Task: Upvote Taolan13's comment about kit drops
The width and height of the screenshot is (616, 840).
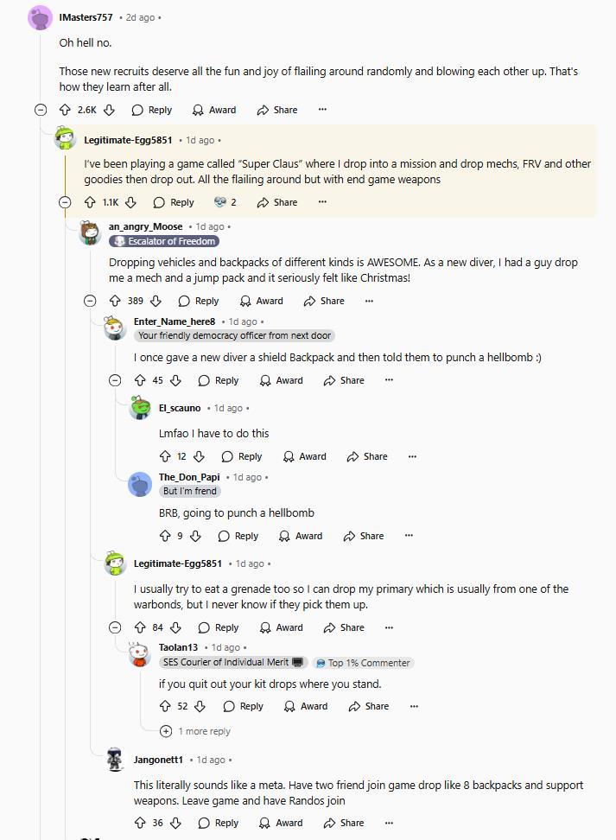Action: click(165, 706)
